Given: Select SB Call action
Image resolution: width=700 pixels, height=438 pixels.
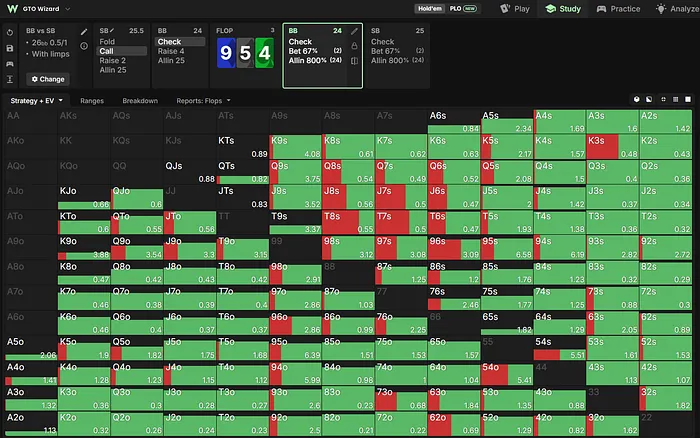Looking at the screenshot, I should point(122,51).
